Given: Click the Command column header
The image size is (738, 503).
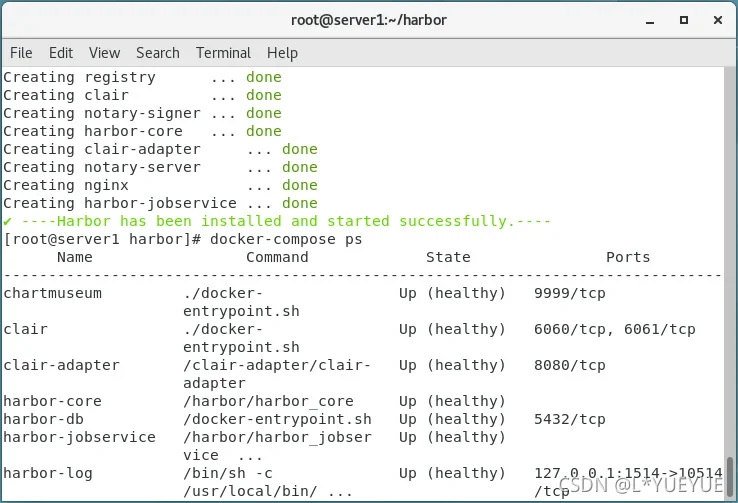Looking at the screenshot, I should point(277,257).
